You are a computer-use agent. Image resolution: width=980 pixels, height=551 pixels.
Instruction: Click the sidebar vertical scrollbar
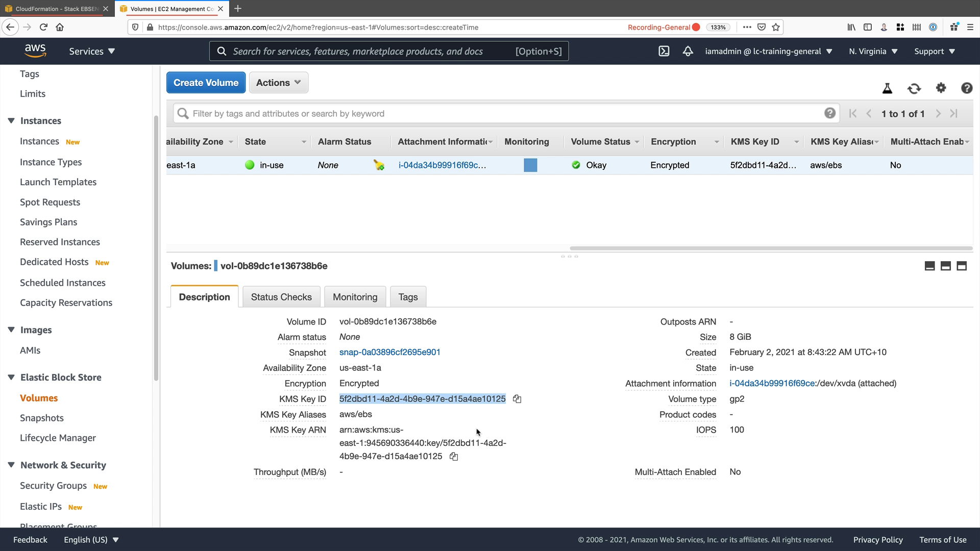(156, 247)
